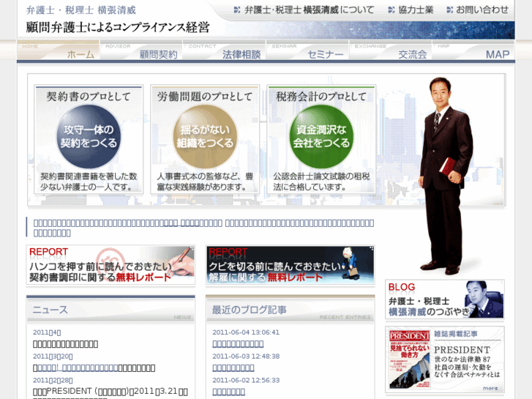Open blog entry dated 2011-06-04 13:06:41

238,344
